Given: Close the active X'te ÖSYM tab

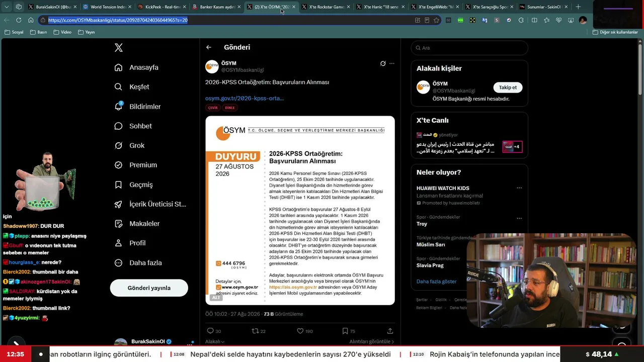Looking at the screenshot, I should click(x=293, y=7).
